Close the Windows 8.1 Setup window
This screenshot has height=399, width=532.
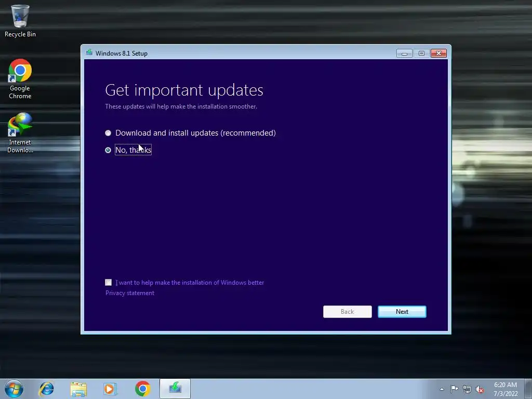click(438, 54)
